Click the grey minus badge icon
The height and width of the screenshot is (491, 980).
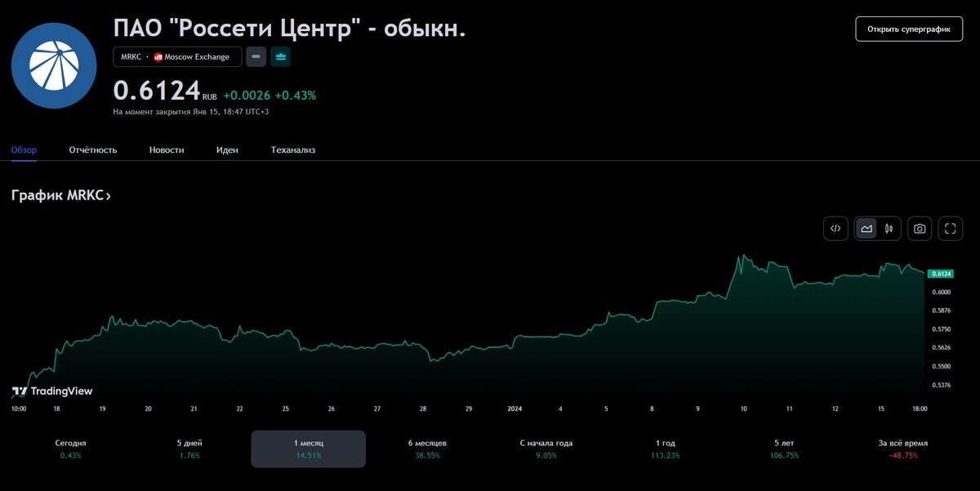[x=256, y=56]
